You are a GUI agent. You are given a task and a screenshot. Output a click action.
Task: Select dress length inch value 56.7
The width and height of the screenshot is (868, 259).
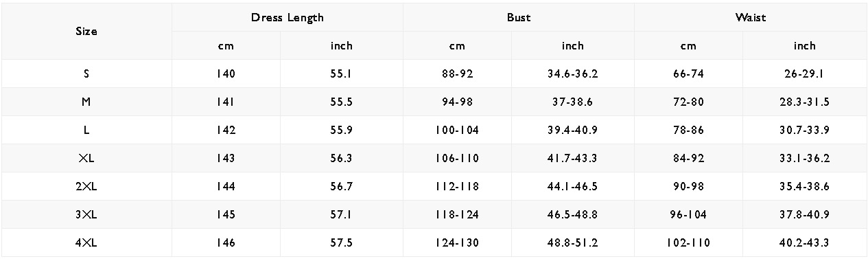341,186
